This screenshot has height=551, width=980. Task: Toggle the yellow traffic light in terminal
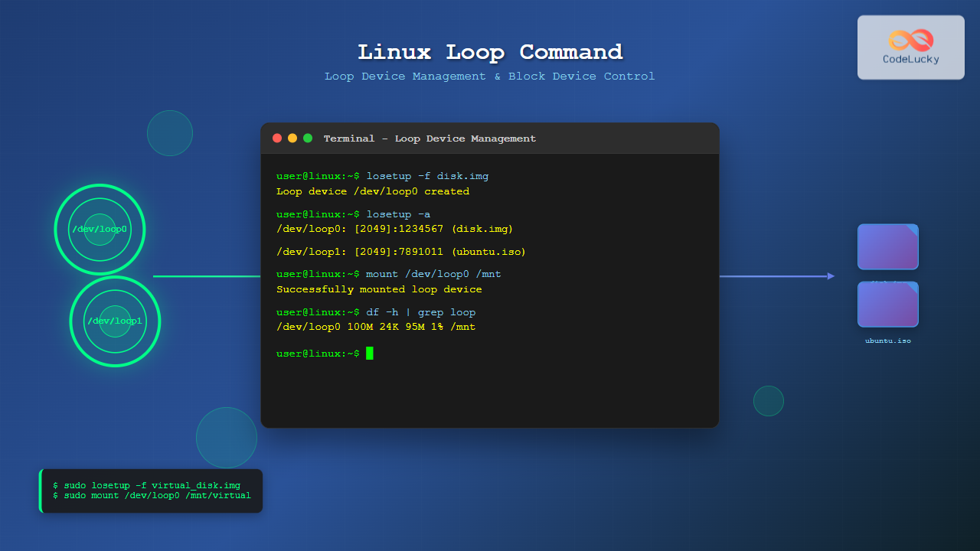(x=292, y=138)
